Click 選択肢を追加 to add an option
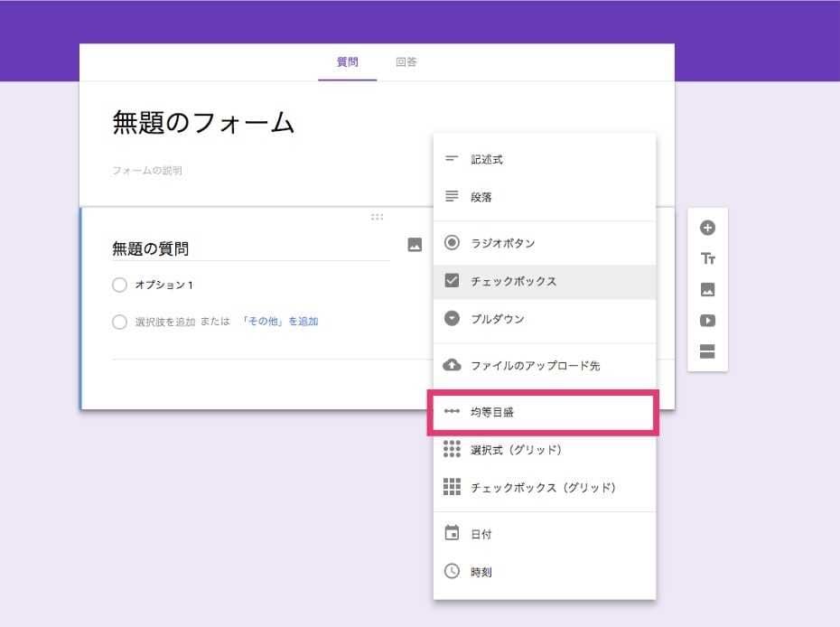Viewport: 840px width, 627px height. [164, 321]
